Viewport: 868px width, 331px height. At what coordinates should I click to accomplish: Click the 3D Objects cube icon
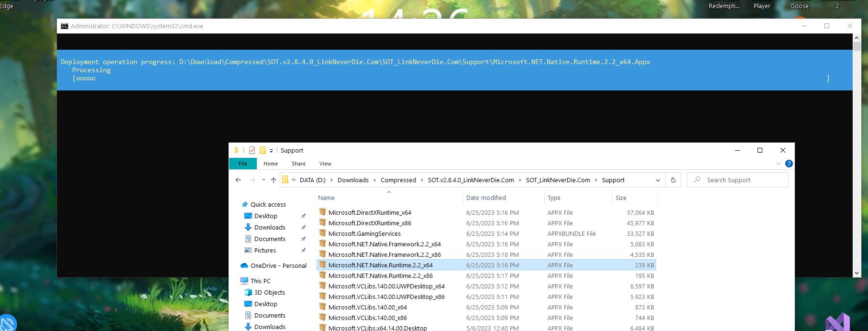pyautogui.click(x=248, y=292)
